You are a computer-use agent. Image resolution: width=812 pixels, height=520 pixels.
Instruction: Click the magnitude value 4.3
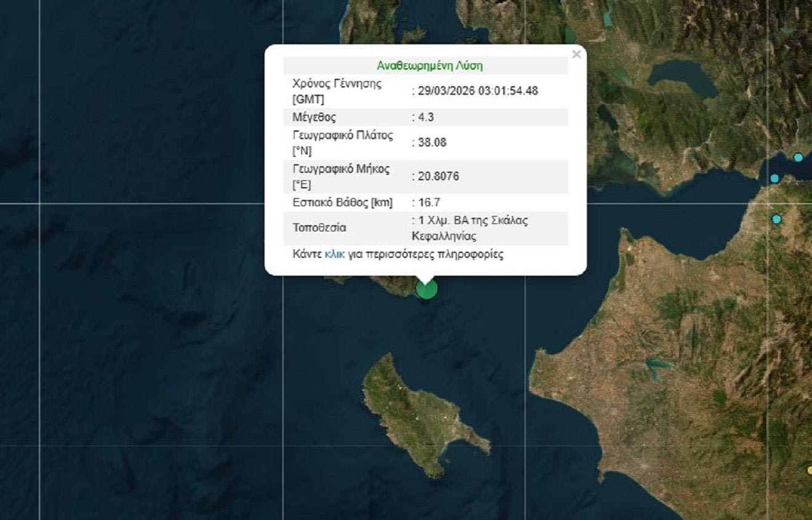[x=426, y=117]
